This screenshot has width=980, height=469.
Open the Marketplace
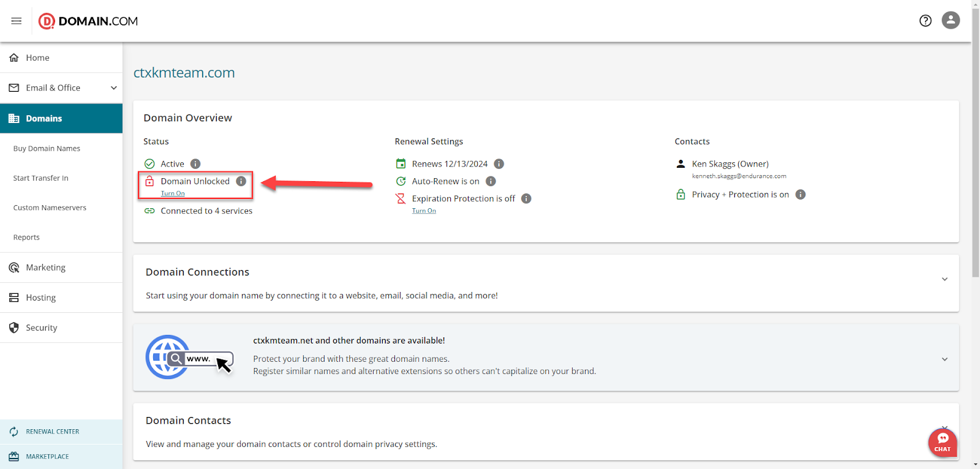pos(61,457)
